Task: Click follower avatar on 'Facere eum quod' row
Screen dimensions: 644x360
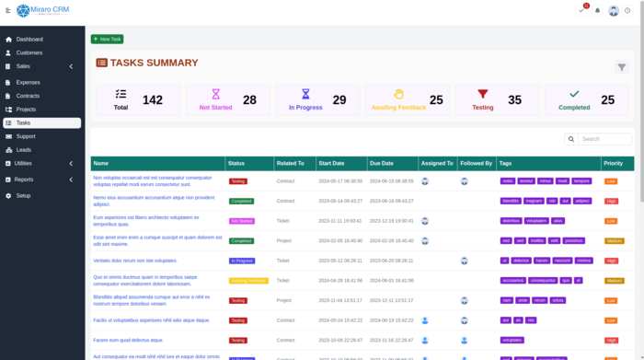Action: pos(464,341)
